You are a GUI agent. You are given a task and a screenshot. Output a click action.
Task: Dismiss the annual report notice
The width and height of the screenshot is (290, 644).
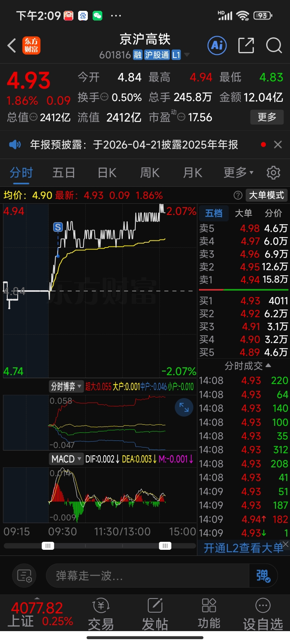278,144
